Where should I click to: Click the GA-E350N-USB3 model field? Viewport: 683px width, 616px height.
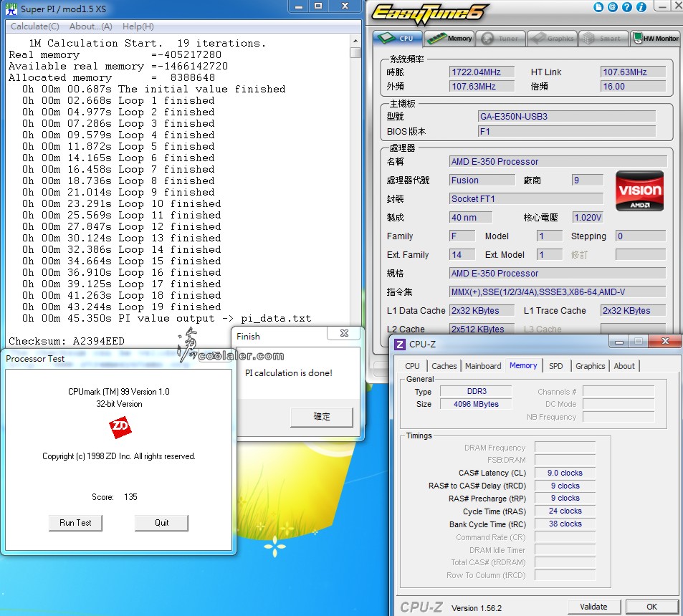coord(567,117)
